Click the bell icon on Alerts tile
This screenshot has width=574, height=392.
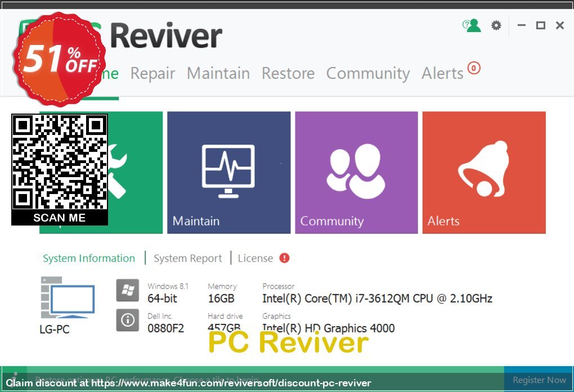(483, 169)
